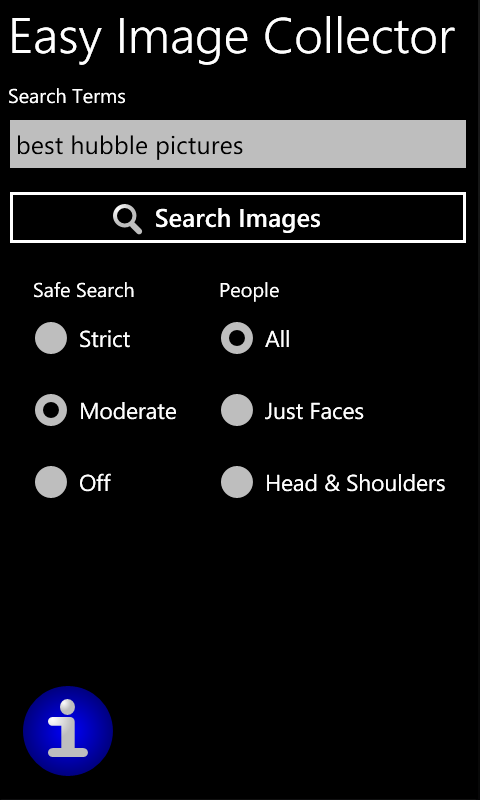The image size is (480, 800).
Task: Click the 'Moderate' text label
Action: tap(128, 411)
